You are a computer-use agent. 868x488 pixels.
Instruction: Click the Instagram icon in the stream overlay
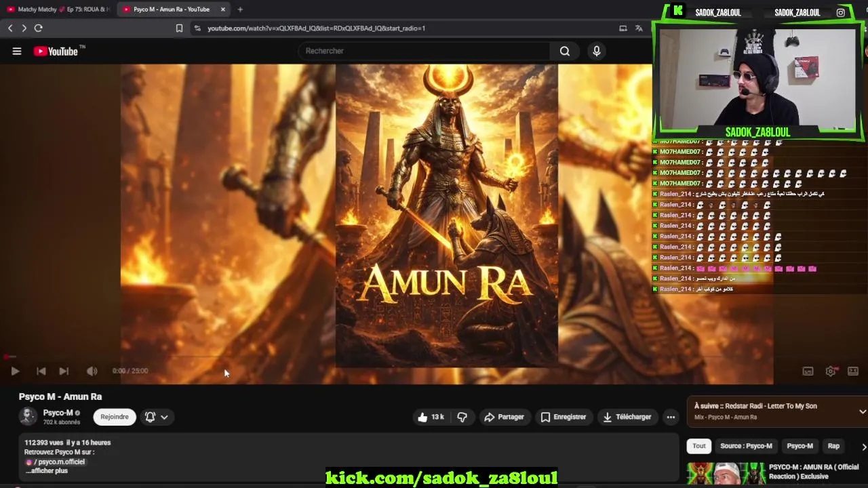point(841,12)
